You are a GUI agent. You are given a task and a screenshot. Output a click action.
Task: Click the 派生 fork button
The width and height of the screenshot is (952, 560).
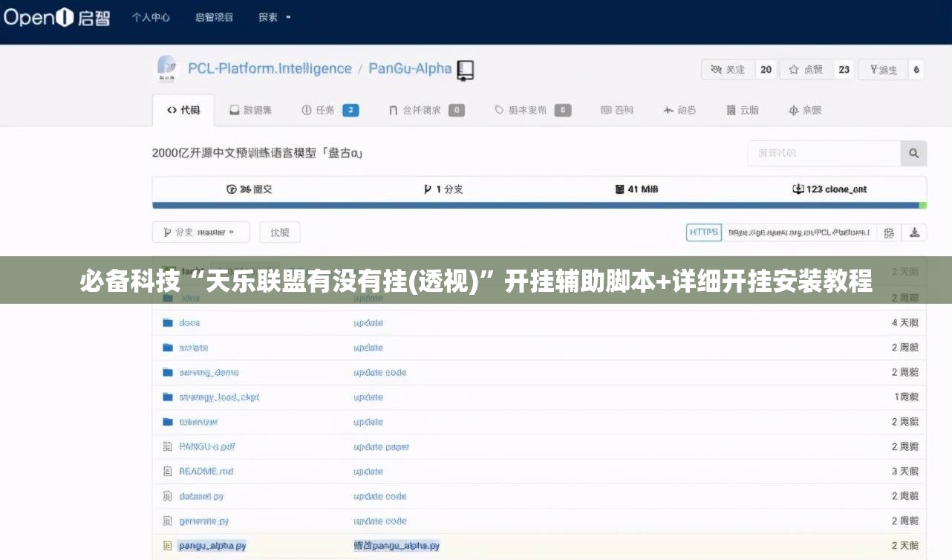pos(882,70)
